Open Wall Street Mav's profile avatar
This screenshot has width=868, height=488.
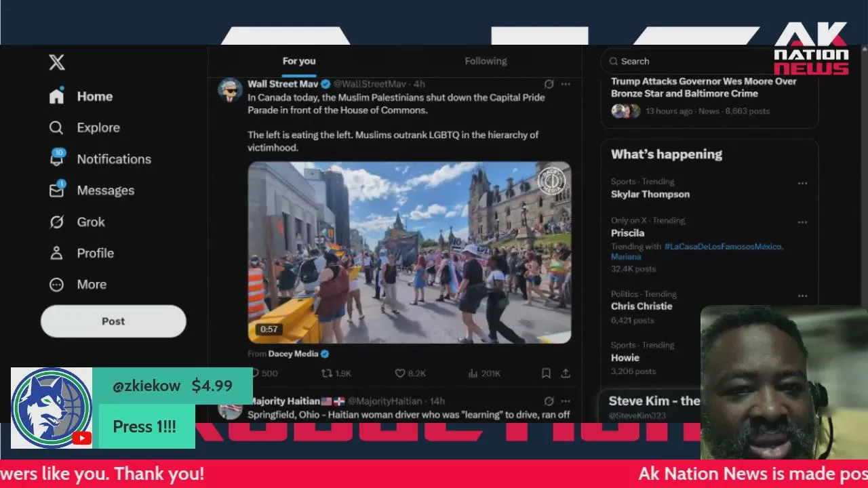pyautogui.click(x=231, y=89)
